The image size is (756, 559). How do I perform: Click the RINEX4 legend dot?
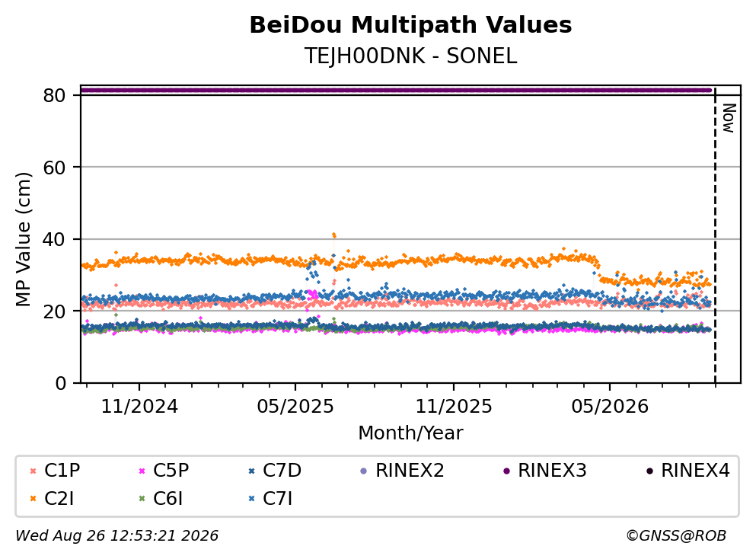(x=649, y=471)
